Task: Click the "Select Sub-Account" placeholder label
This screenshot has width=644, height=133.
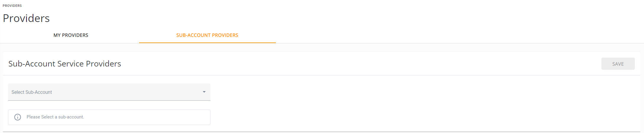Action: click(32, 92)
